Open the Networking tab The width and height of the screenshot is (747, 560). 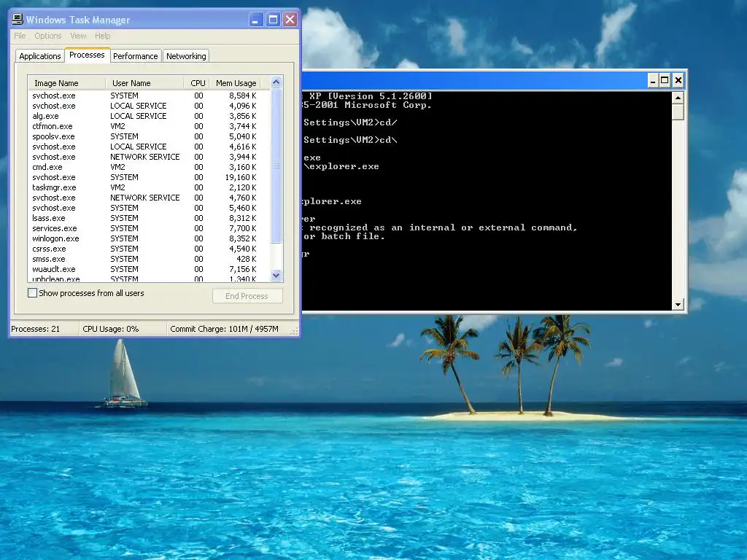[x=186, y=56]
